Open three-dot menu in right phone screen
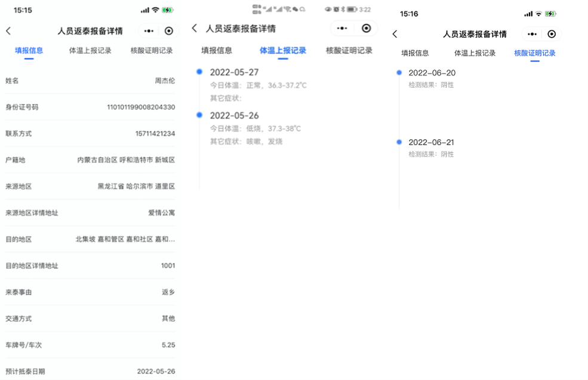588x380 pixels. click(532, 34)
